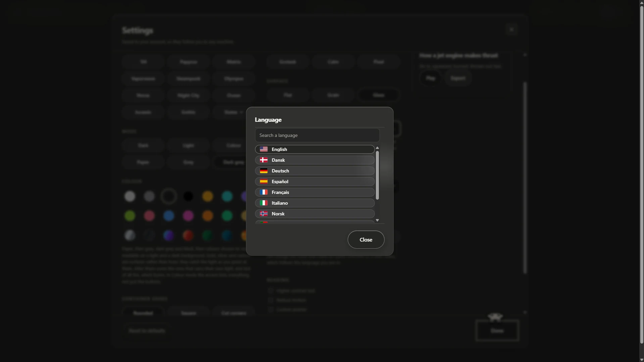Focus the Search a language field

(317, 135)
